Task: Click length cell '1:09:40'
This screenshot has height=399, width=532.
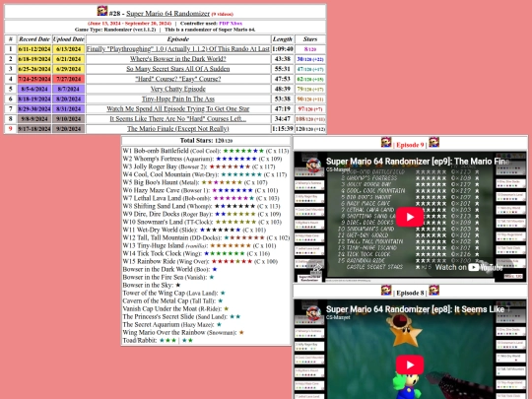Action: pos(283,49)
